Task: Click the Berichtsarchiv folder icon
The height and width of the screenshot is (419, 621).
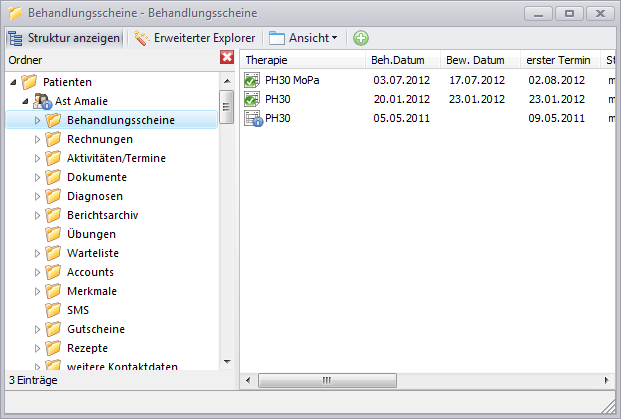Action: click(x=53, y=215)
